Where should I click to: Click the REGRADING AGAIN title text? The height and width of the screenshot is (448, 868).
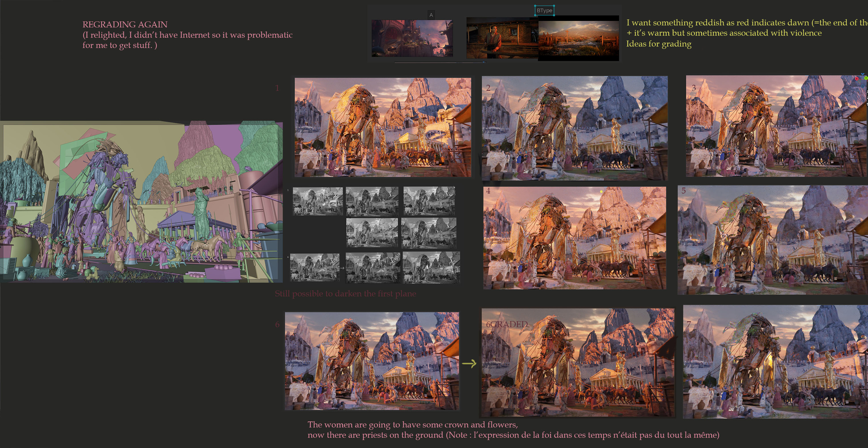pyautogui.click(x=125, y=25)
